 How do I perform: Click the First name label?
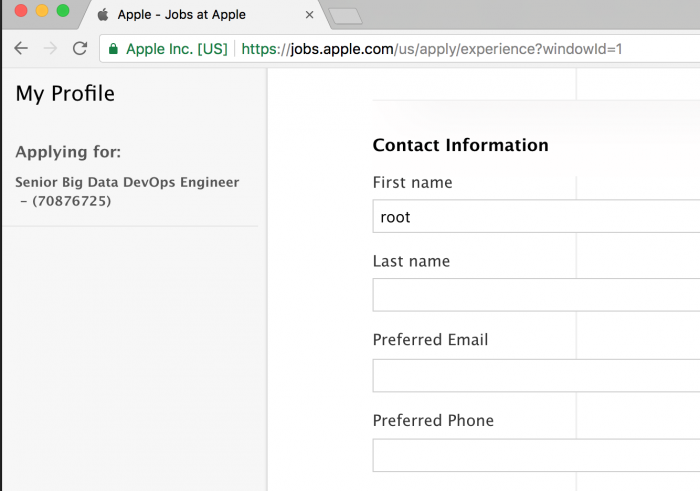pos(412,183)
